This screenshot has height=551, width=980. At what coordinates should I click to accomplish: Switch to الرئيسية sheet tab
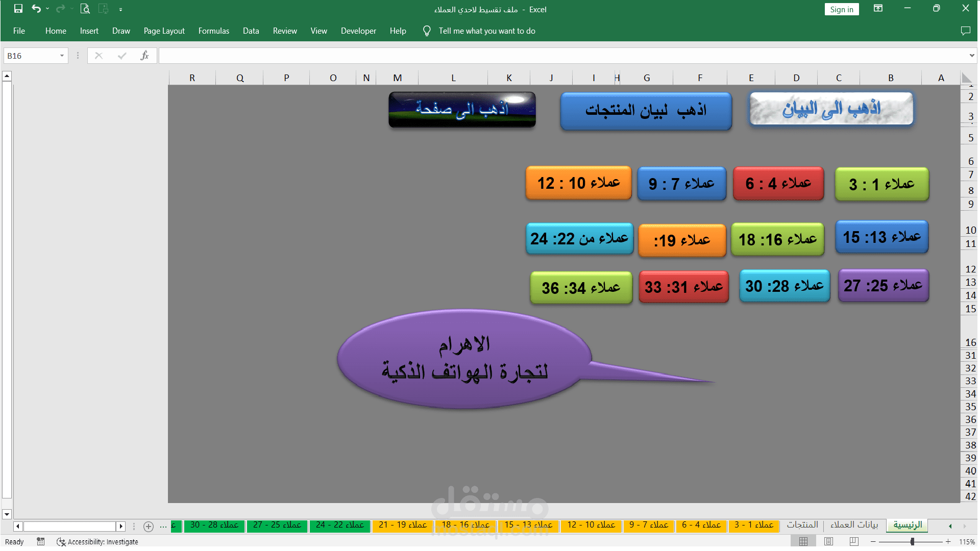908,525
